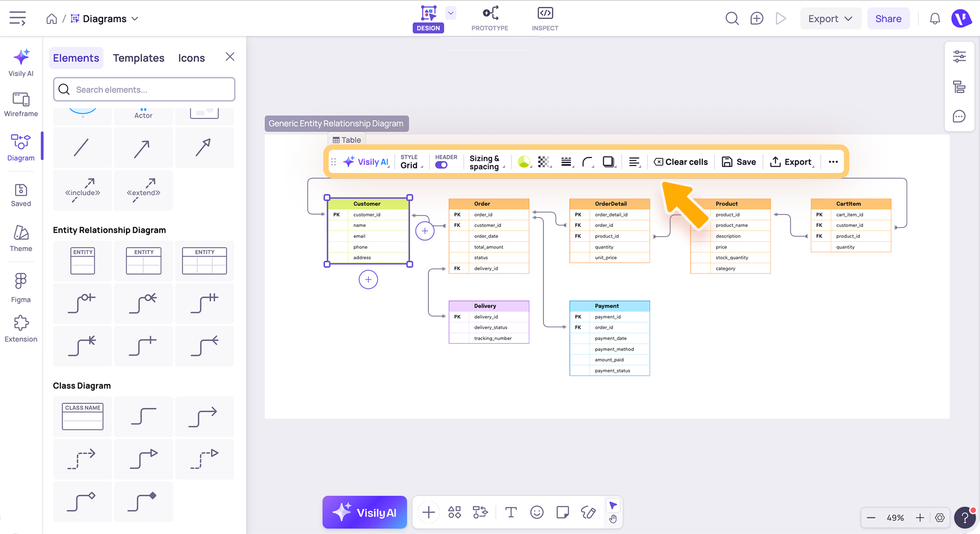Open the diagram flow tool in bottom bar
Image resolution: width=980 pixels, height=534 pixels.
(x=480, y=513)
